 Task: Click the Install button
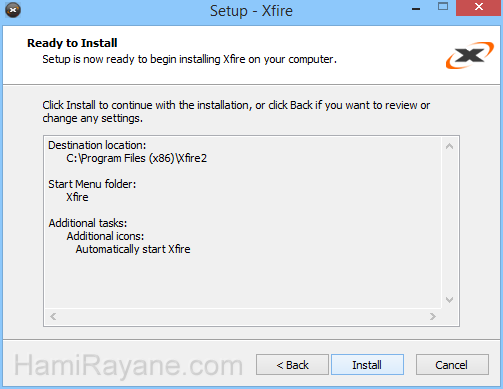[x=367, y=365]
